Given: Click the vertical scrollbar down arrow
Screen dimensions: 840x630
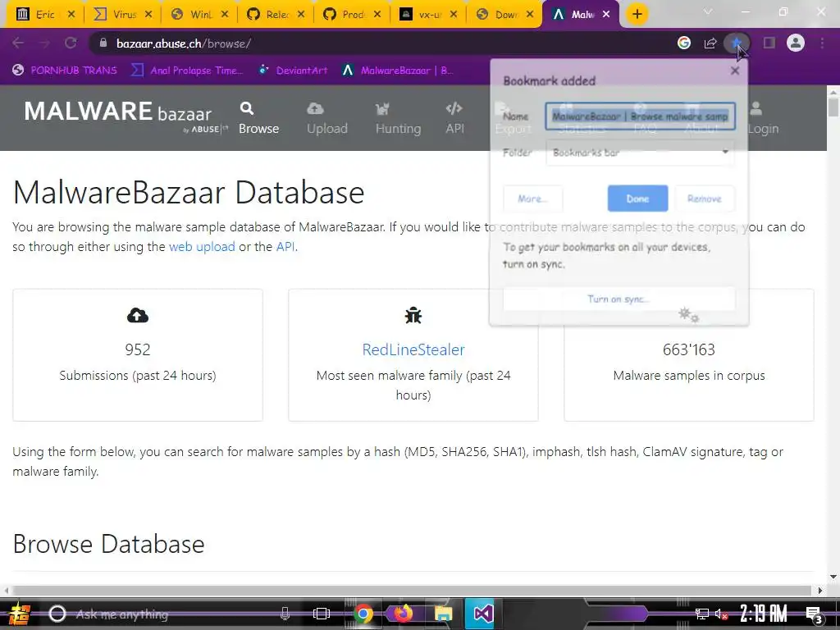Looking at the screenshot, I should [833, 577].
